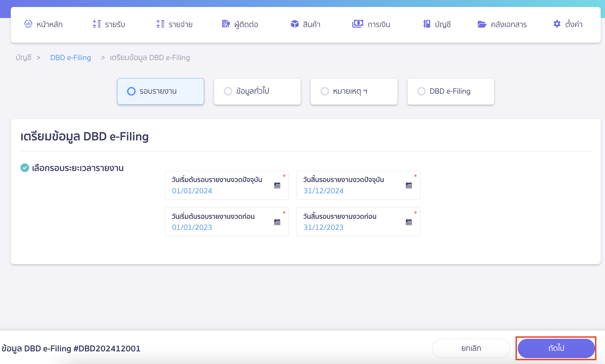
Task: Click the รายรับ income icon
Action: tap(97, 24)
